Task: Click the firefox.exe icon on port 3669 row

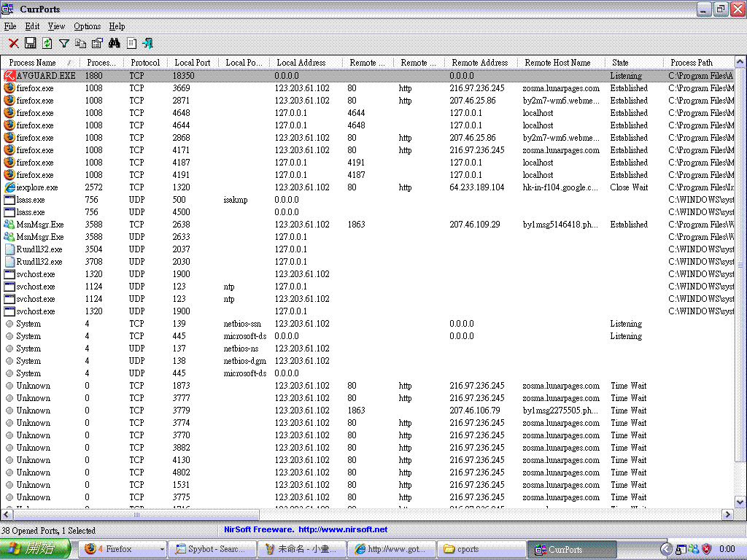Action: click(x=9, y=88)
